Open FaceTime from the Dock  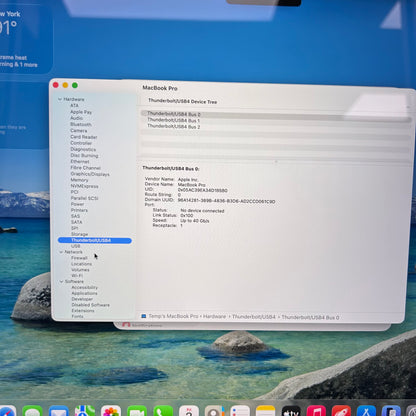[137, 411]
